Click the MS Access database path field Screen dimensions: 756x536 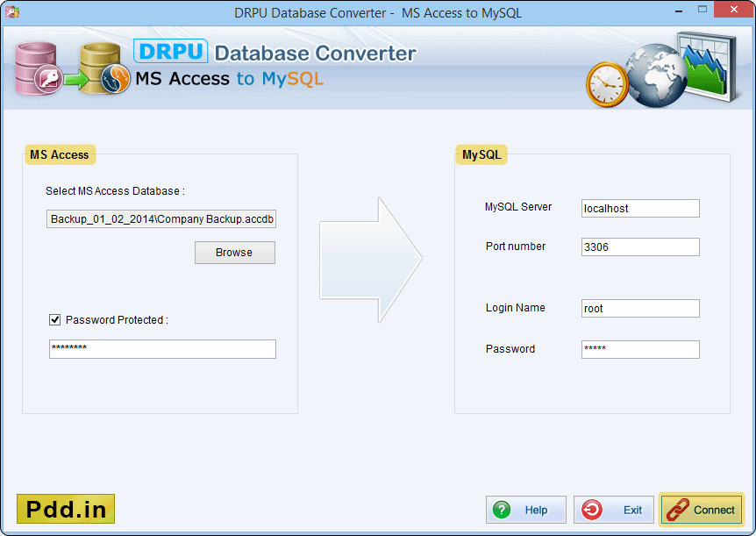pyautogui.click(x=161, y=219)
